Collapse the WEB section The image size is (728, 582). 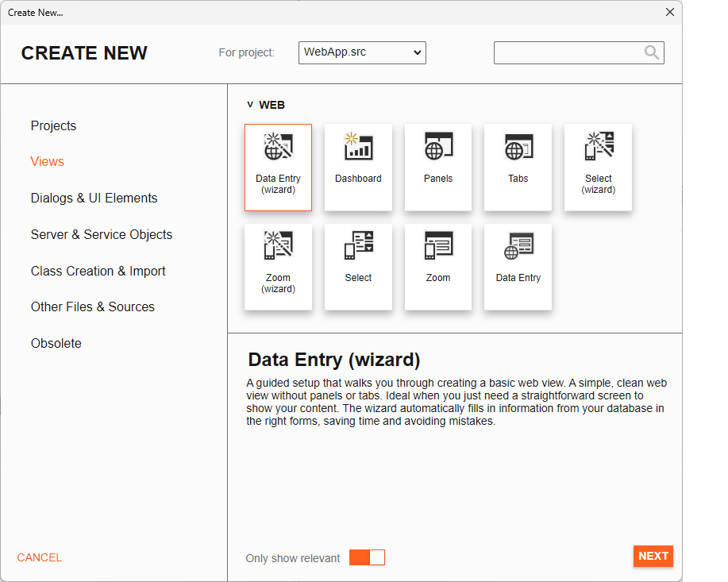(250, 105)
